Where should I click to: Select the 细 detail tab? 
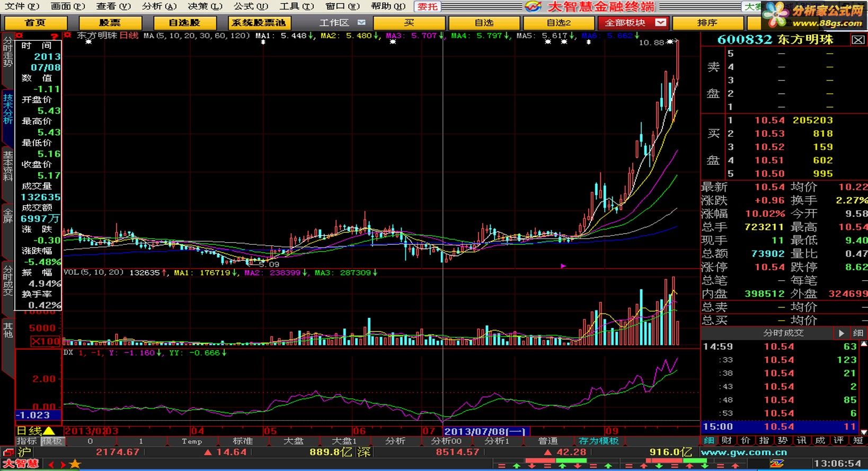tap(709, 440)
